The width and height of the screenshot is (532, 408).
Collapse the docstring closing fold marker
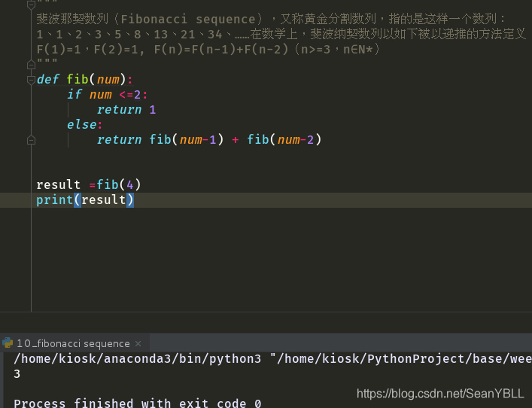pyautogui.click(x=31, y=65)
